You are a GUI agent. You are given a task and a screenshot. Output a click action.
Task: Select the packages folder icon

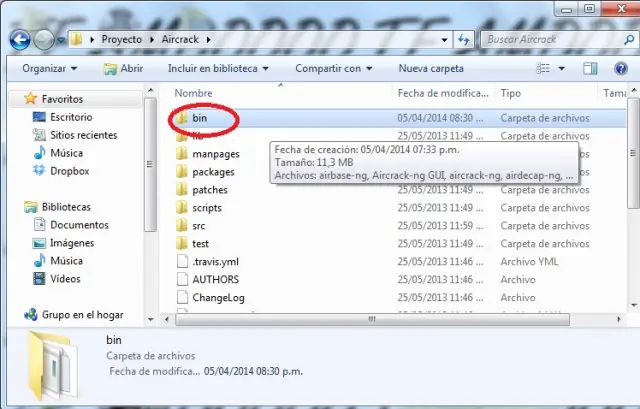pyautogui.click(x=182, y=171)
